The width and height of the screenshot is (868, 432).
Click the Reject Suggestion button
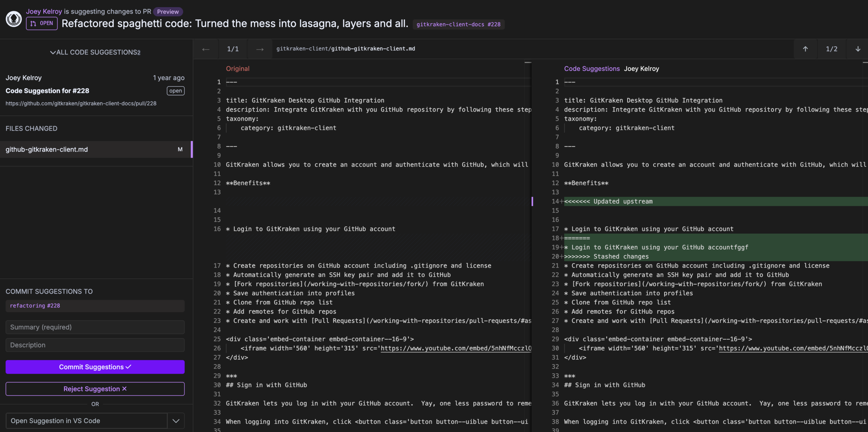pyautogui.click(x=95, y=389)
